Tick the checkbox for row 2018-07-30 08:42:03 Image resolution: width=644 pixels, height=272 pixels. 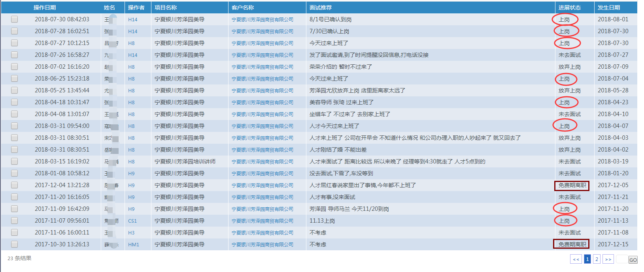[x=15, y=19]
